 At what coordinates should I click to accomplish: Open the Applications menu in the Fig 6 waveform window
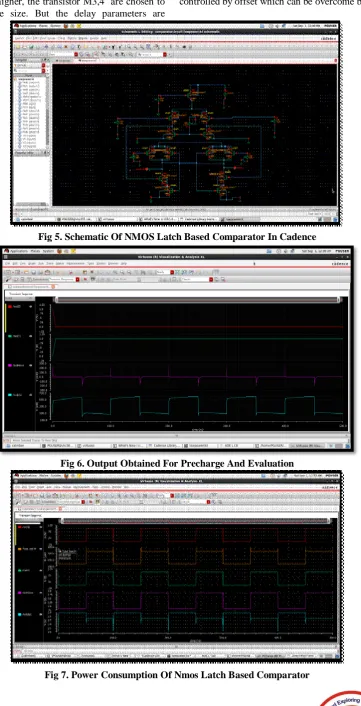20,251
